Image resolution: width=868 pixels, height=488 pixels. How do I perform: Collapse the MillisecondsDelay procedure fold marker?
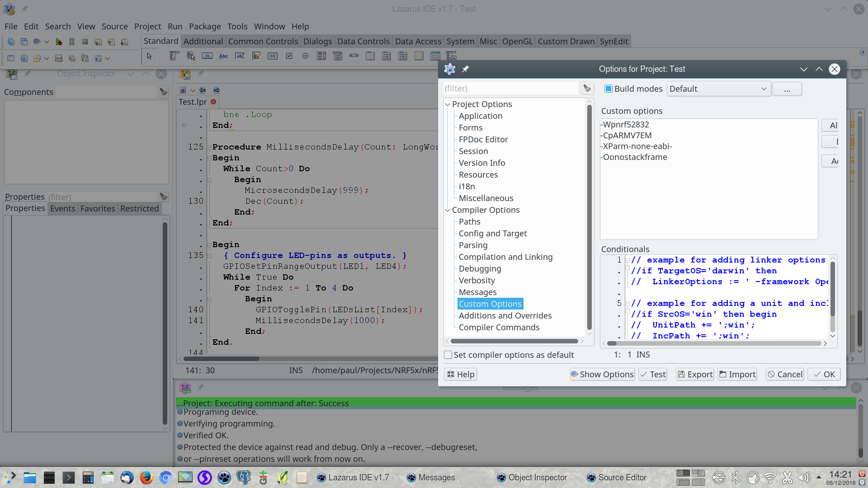(x=209, y=147)
